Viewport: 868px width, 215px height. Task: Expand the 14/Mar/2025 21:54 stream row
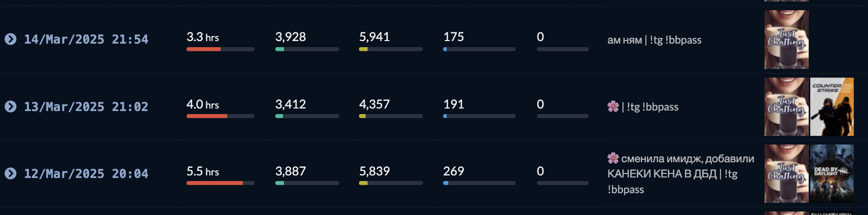11,39
